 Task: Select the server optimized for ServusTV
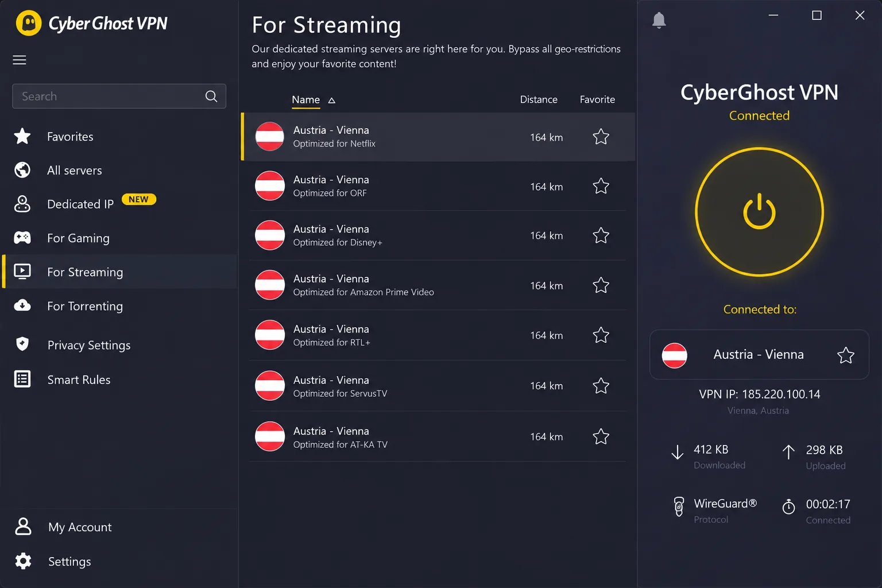pyautogui.click(x=438, y=386)
